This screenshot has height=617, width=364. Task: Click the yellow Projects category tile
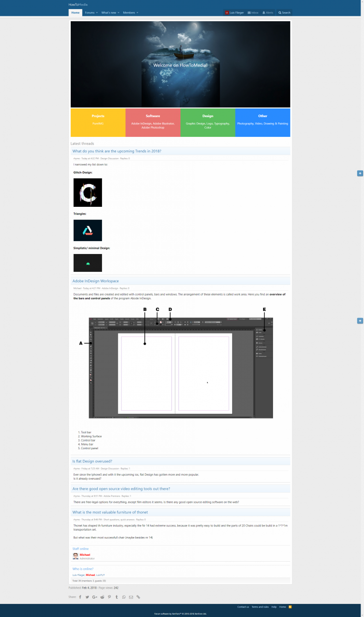tap(98, 122)
